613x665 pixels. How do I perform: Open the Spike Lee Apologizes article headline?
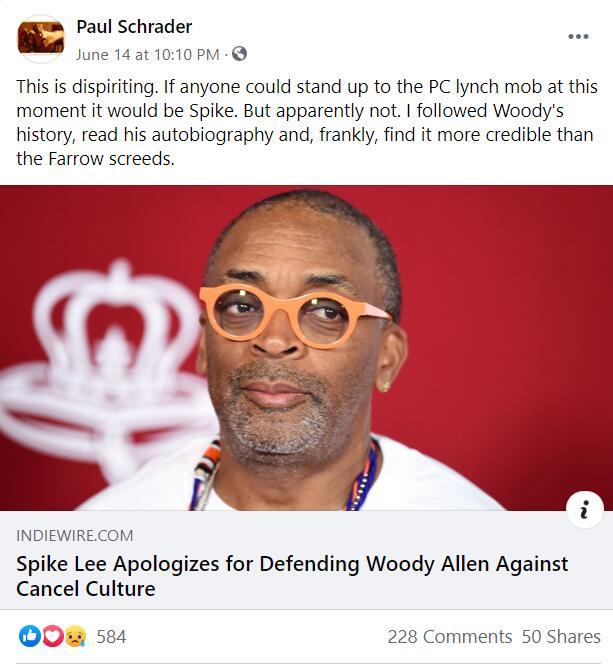[292, 576]
